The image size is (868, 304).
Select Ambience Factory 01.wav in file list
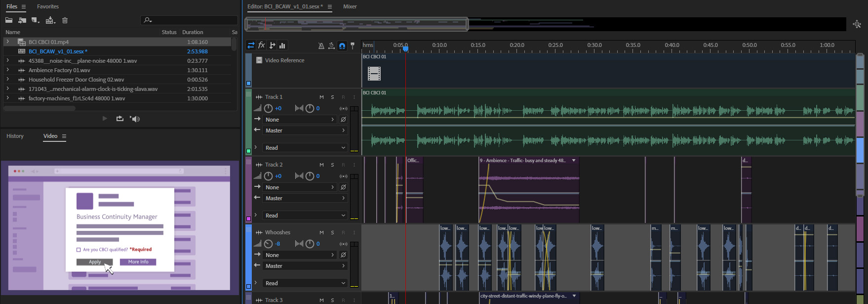click(59, 70)
